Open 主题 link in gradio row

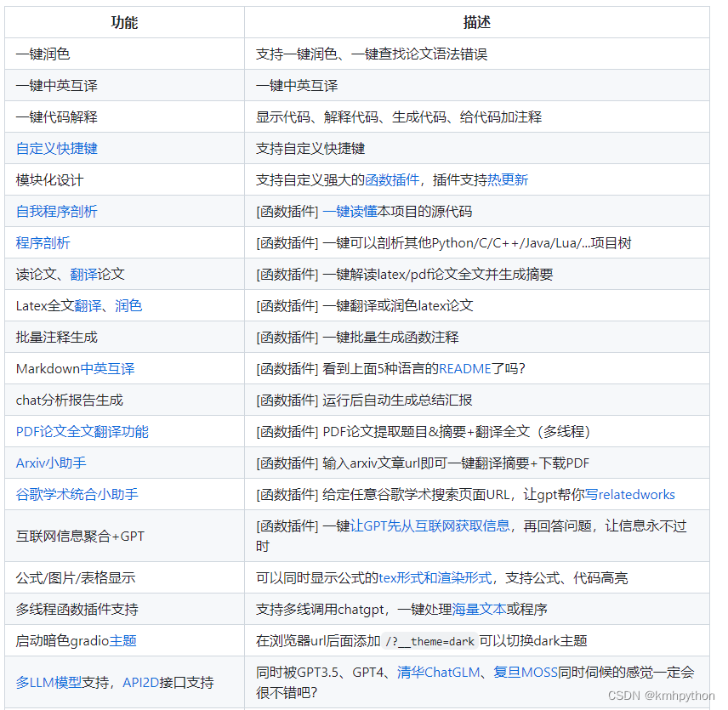(123, 641)
